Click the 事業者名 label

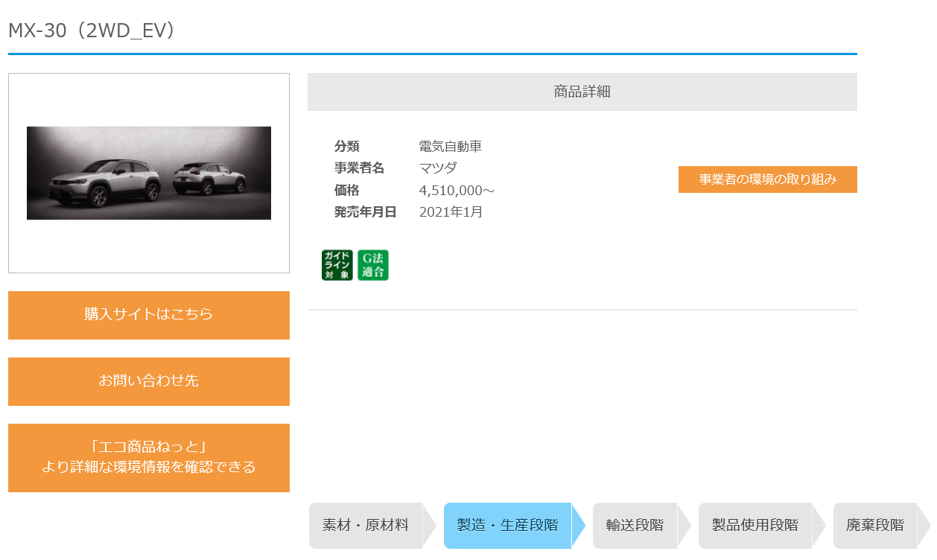[x=360, y=168]
